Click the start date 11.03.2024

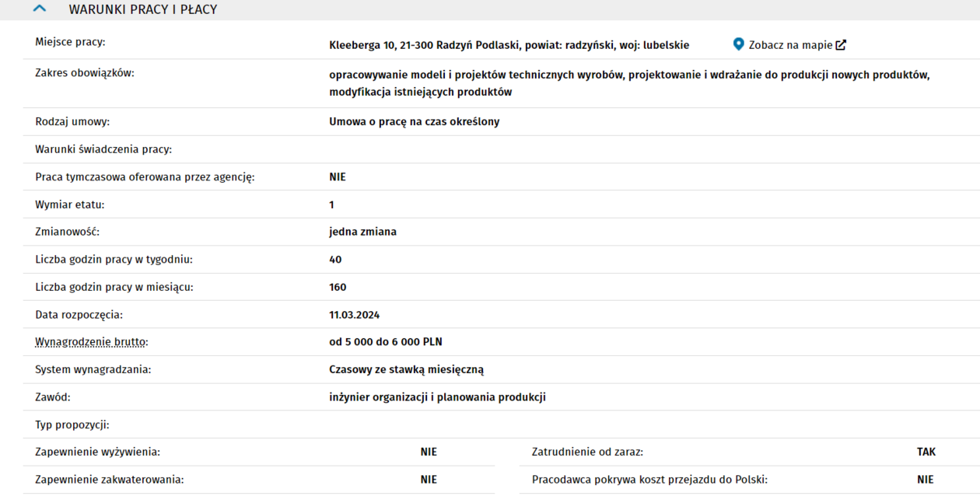pos(355,315)
